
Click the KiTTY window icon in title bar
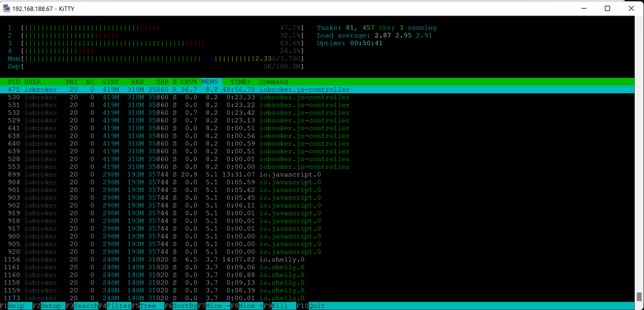pos(6,8)
